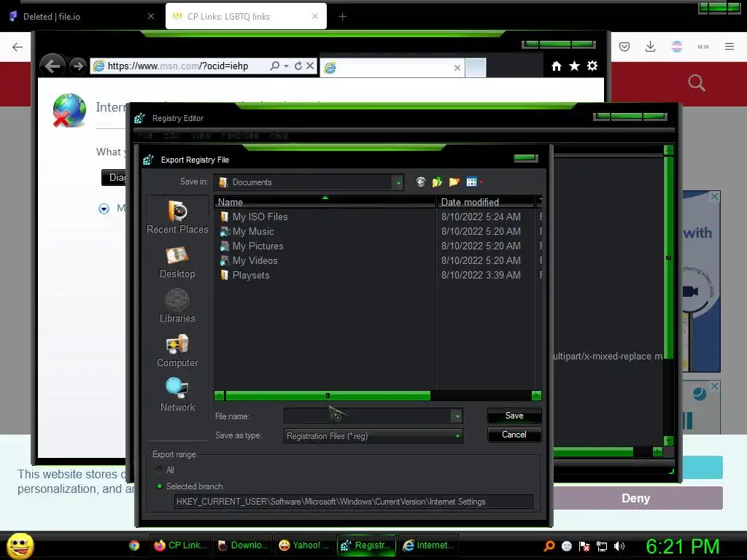This screenshot has width=747, height=560.
Task: Click the file list horizontal scrollbar thumb
Action: tap(328, 395)
